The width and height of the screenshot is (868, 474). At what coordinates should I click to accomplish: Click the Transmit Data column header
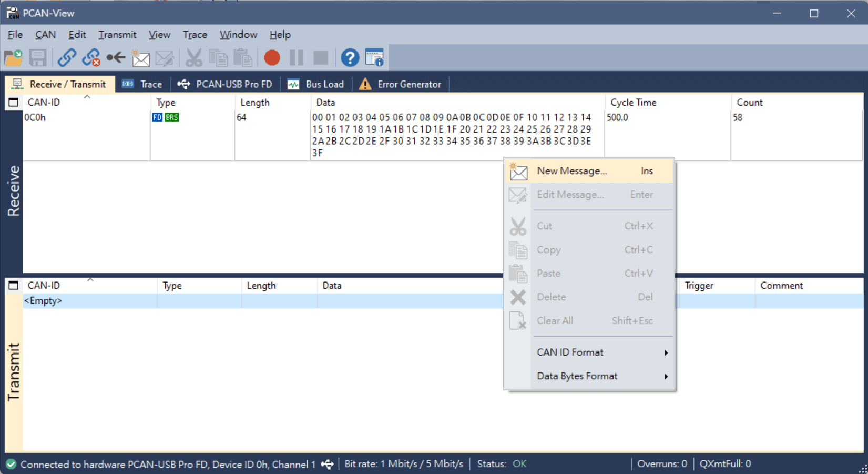click(x=410, y=286)
